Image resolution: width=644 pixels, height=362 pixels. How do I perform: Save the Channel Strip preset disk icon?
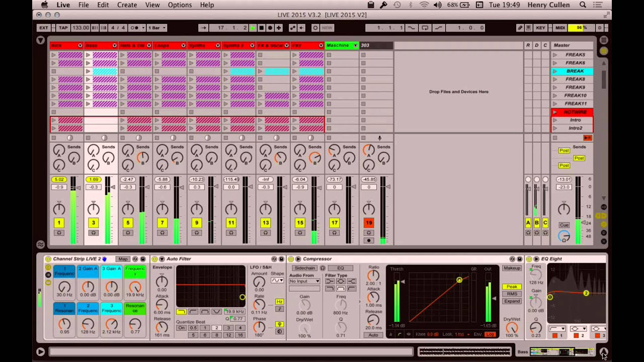143,259
